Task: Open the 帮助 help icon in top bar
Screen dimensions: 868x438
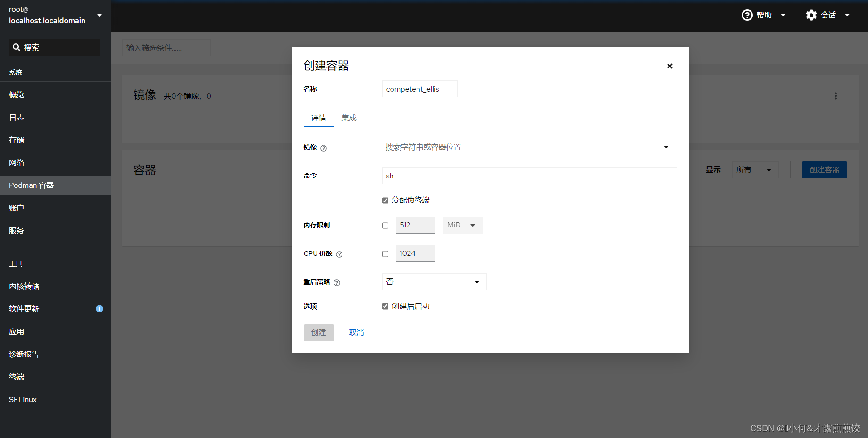Action: (747, 15)
